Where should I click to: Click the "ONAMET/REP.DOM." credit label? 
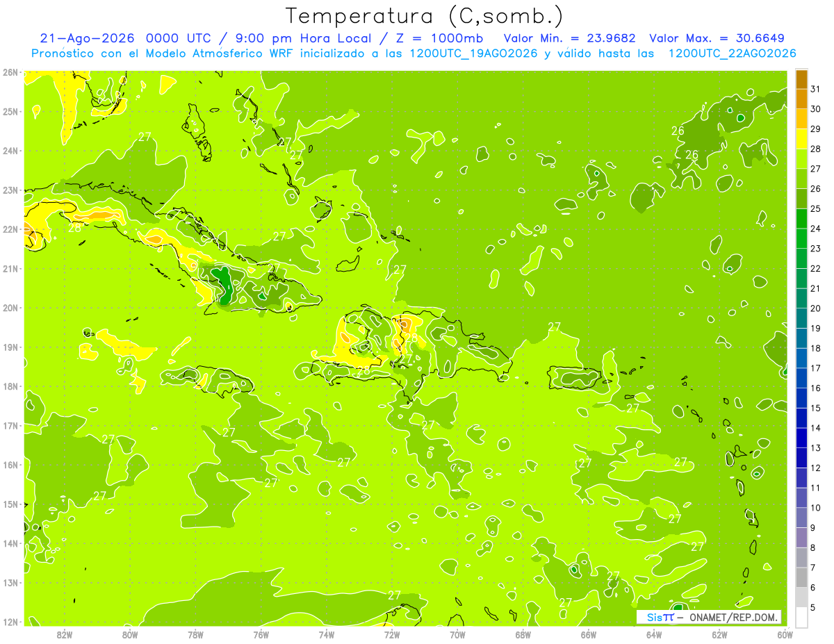click(x=733, y=617)
